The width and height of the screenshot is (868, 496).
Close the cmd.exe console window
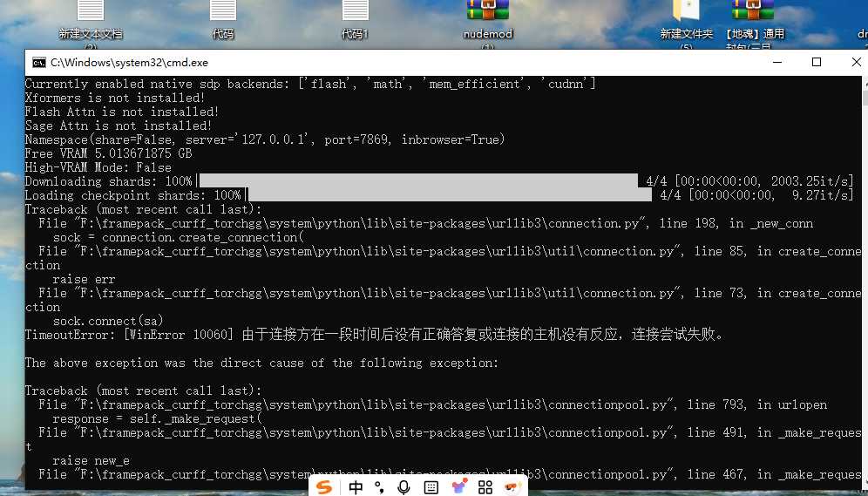(854, 62)
